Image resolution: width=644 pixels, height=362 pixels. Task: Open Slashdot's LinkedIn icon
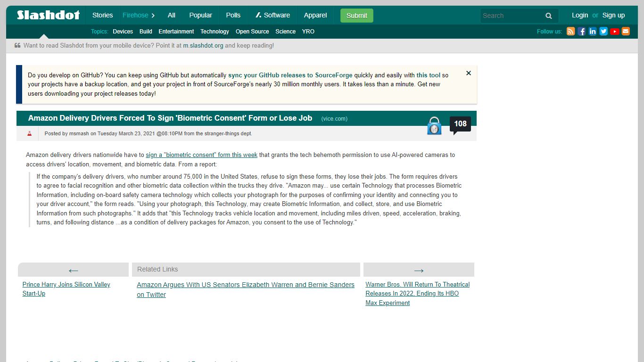(x=593, y=32)
